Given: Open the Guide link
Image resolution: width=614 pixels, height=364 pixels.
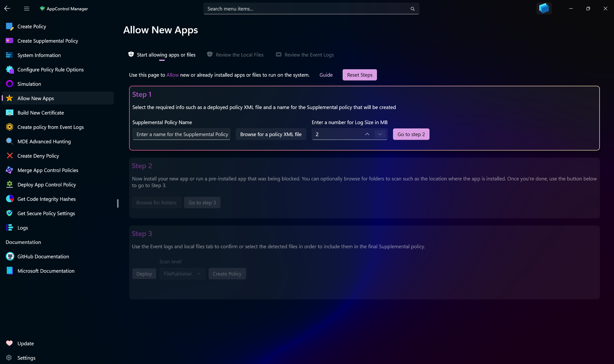Looking at the screenshot, I should coord(326,75).
